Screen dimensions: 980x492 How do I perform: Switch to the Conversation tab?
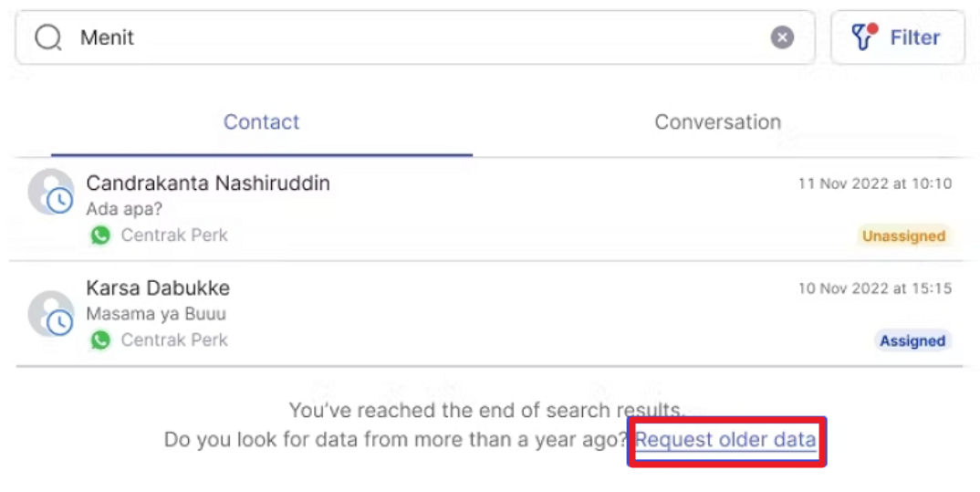717,122
